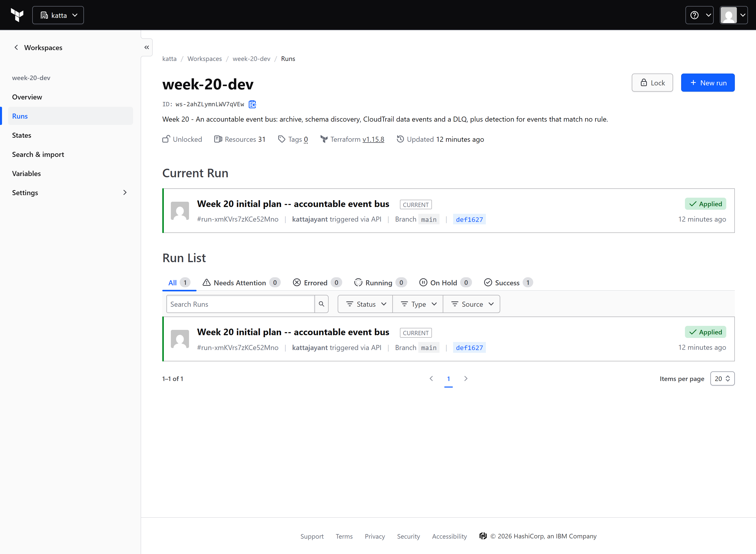Screen dimensions: 756x554
Task: Open the Terms footer link
Action: pyautogui.click(x=344, y=536)
